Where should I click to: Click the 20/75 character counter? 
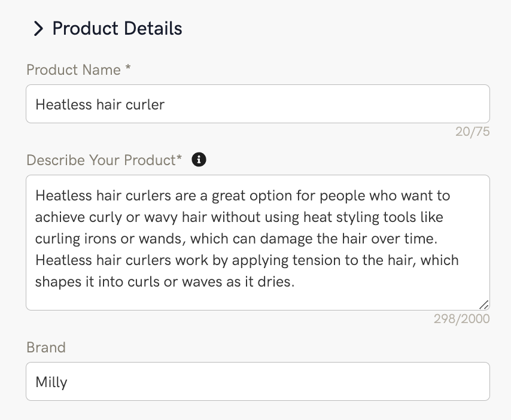(x=472, y=132)
